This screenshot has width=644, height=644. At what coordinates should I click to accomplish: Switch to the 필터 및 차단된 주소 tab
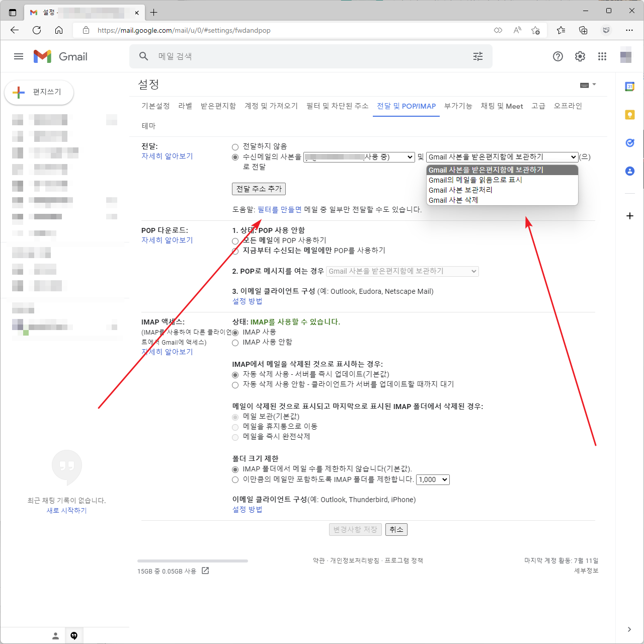[x=338, y=106]
